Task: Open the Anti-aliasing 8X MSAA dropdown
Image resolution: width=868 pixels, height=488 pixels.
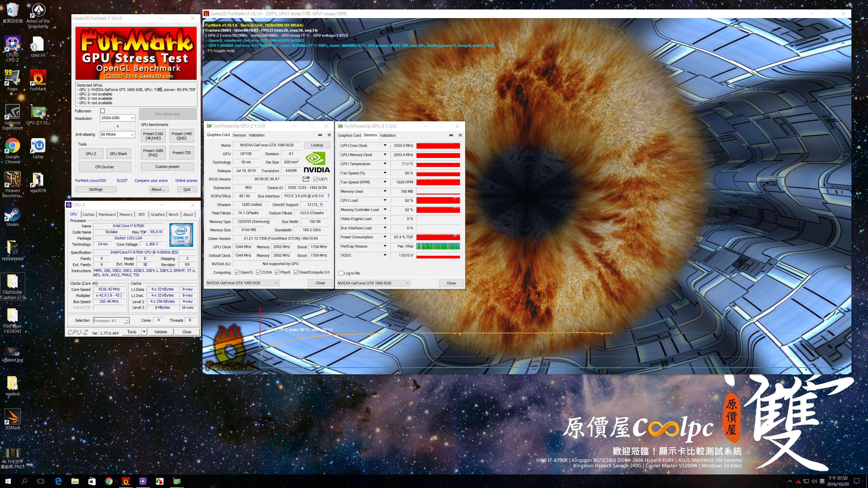Action: [118, 134]
